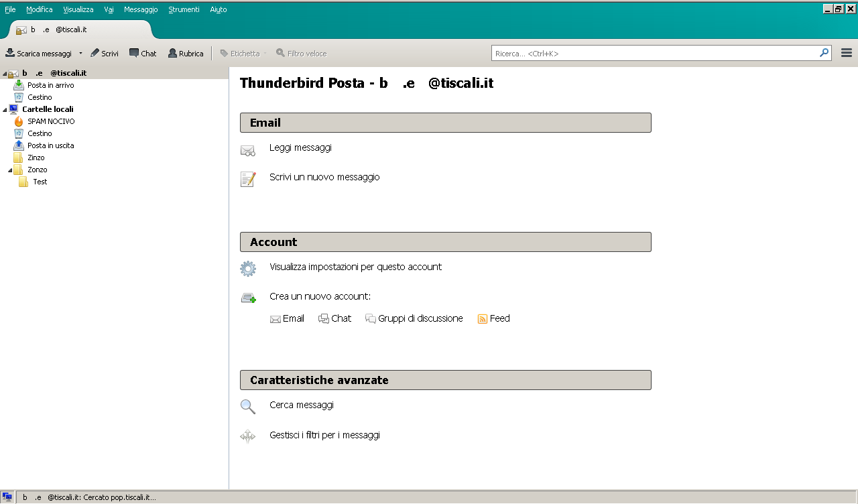Collapse the Zonzo folder tree
858x504 pixels.
(x=11, y=170)
